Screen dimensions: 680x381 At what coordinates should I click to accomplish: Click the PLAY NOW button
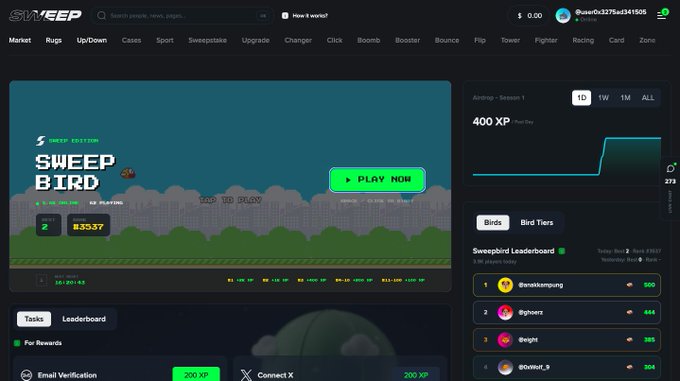pyautogui.click(x=377, y=179)
